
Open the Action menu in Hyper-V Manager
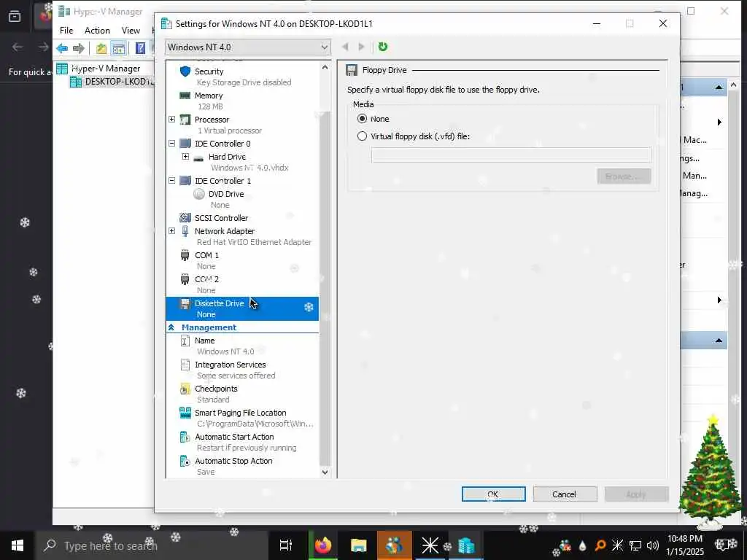click(x=97, y=31)
